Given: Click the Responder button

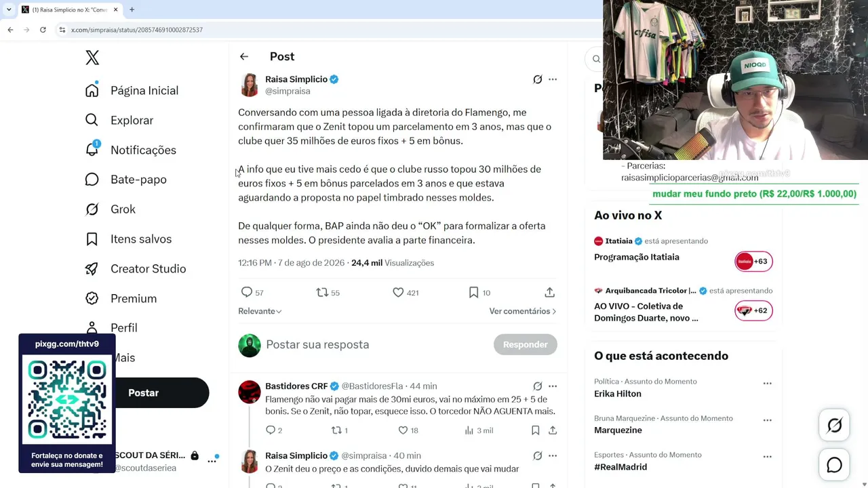Looking at the screenshot, I should click(x=526, y=344).
